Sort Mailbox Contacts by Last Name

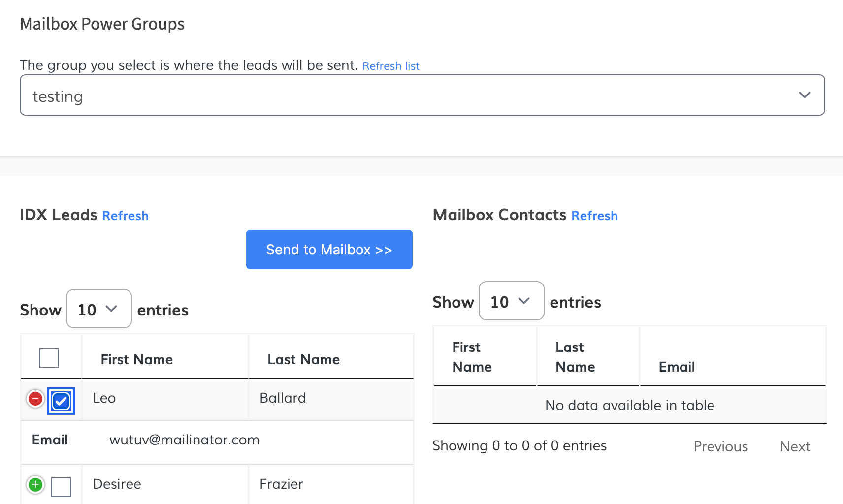pos(575,357)
